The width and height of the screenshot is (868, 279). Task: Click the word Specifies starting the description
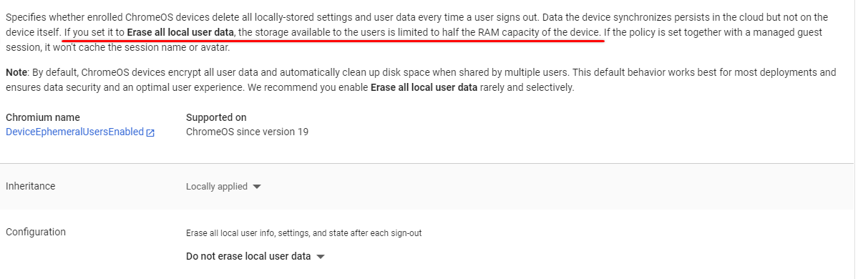26,17
